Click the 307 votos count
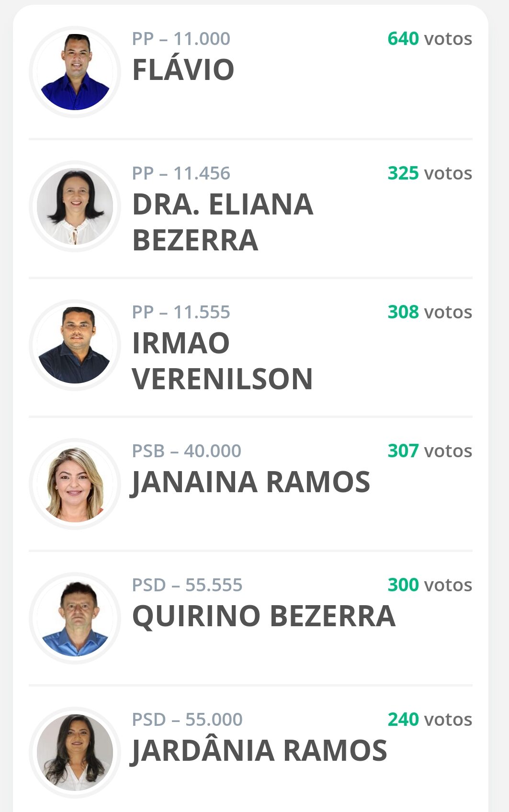The height and width of the screenshot is (812, 509). [x=430, y=451]
